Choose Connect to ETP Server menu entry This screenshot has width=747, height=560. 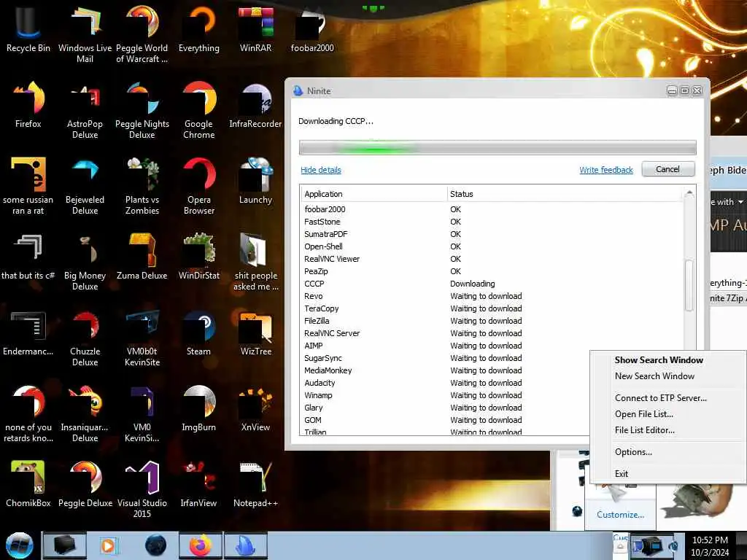pos(661,398)
